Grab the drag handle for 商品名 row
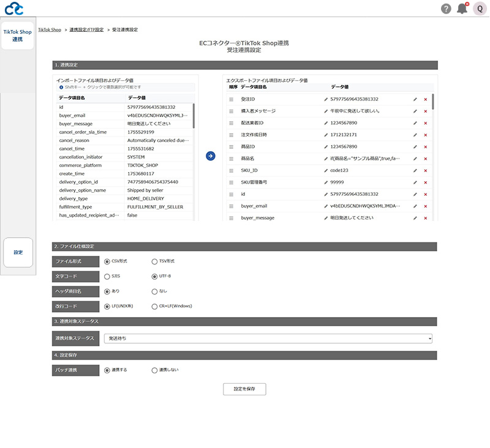Screen dimensions: 490x448 click(232, 159)
